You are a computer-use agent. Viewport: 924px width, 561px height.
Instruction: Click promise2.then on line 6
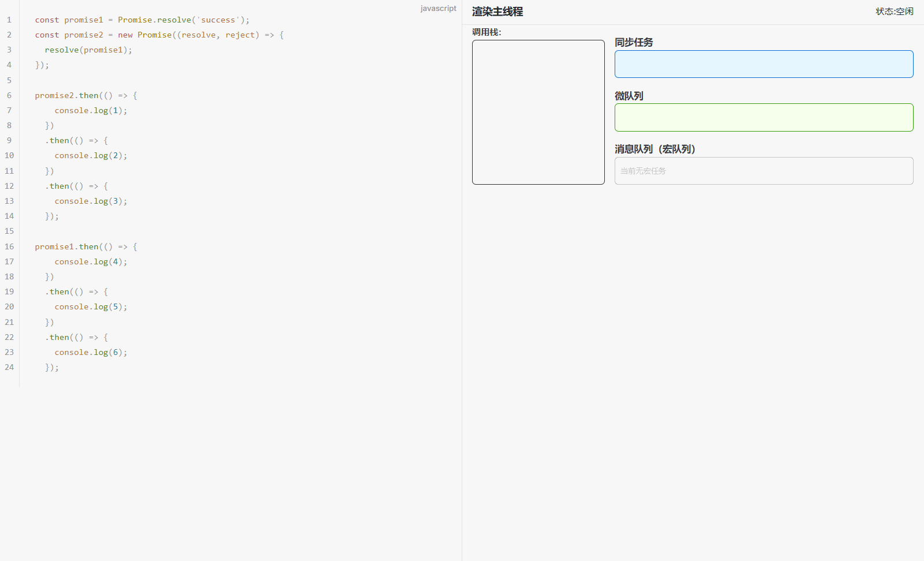69,95
